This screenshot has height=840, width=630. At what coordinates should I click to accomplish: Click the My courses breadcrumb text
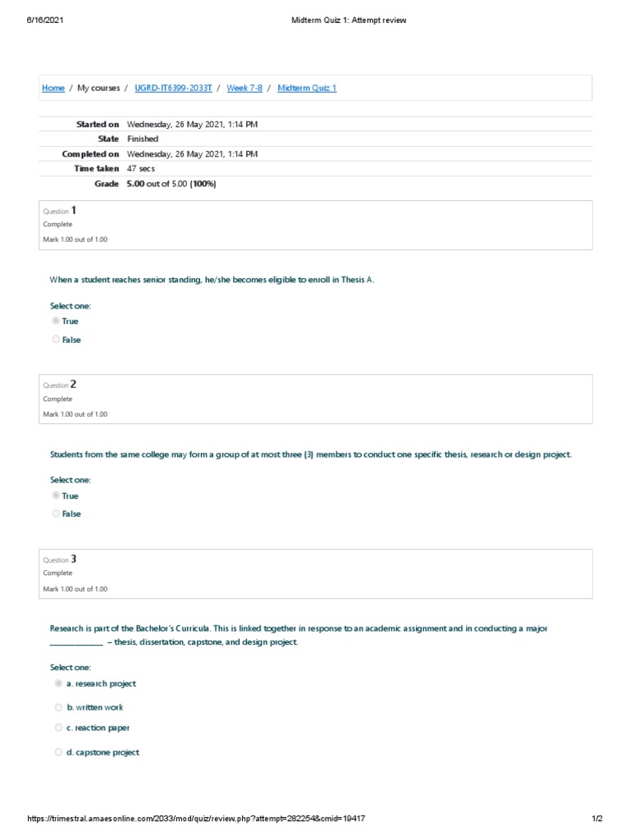[98, 88]
